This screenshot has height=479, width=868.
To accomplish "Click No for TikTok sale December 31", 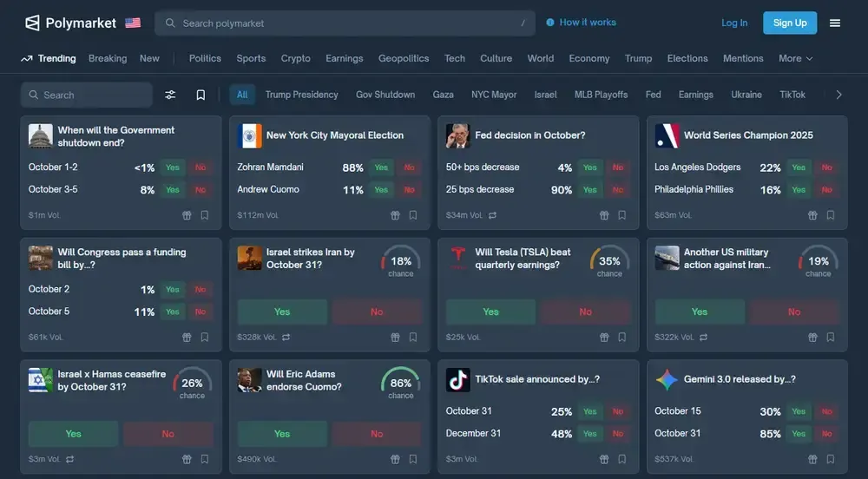I will [618, 434].
